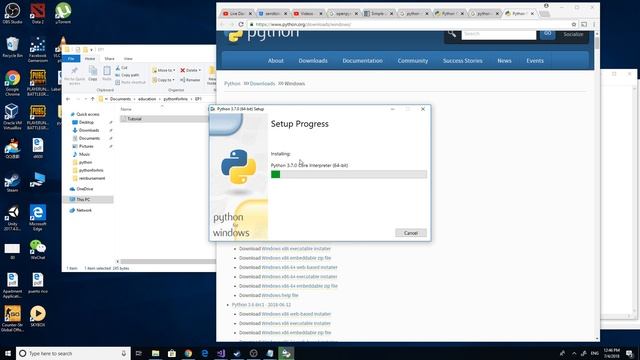The height and width of the screenshot is (360, 640).
Task: Switch to the Videos YouTube tab
Action: pos(307,13)
